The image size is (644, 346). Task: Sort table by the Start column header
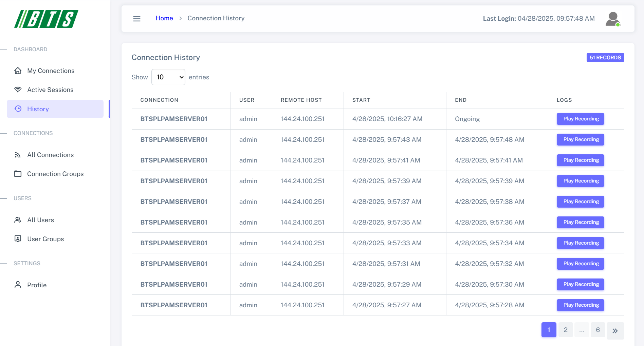361,100
